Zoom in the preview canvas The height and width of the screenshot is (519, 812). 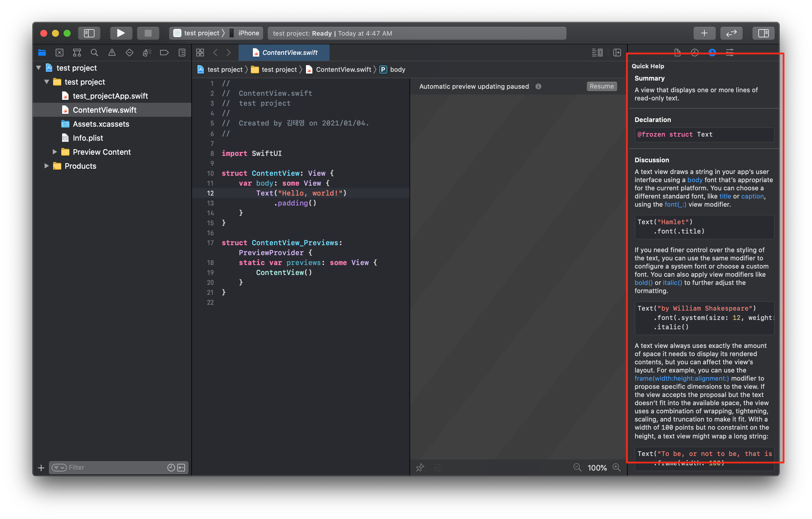[x=616, y=467]
